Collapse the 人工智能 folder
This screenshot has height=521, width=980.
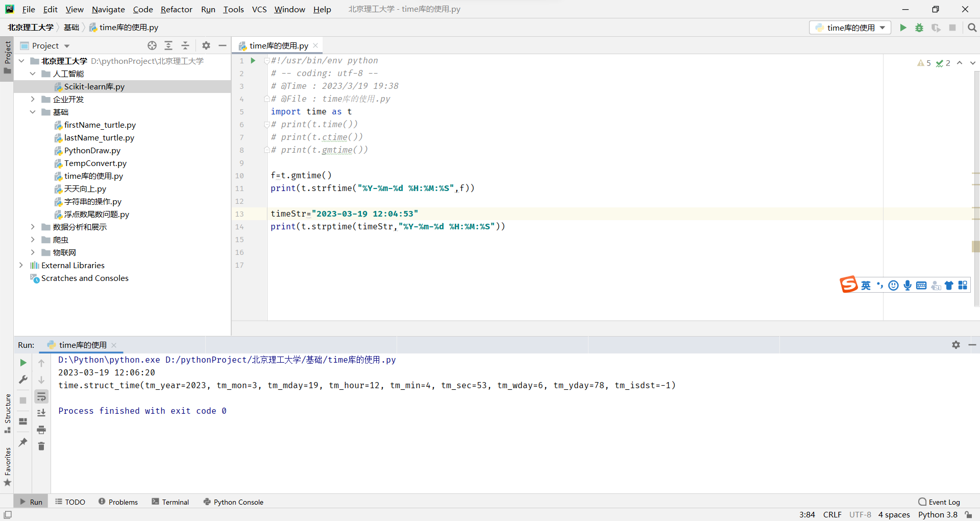point(33,74)
